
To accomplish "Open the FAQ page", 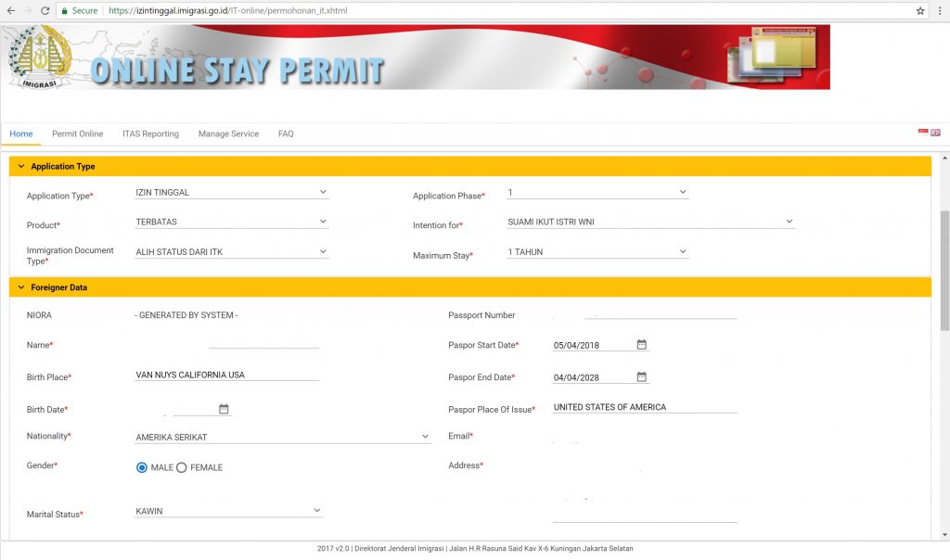I will [x=286, y=134].
